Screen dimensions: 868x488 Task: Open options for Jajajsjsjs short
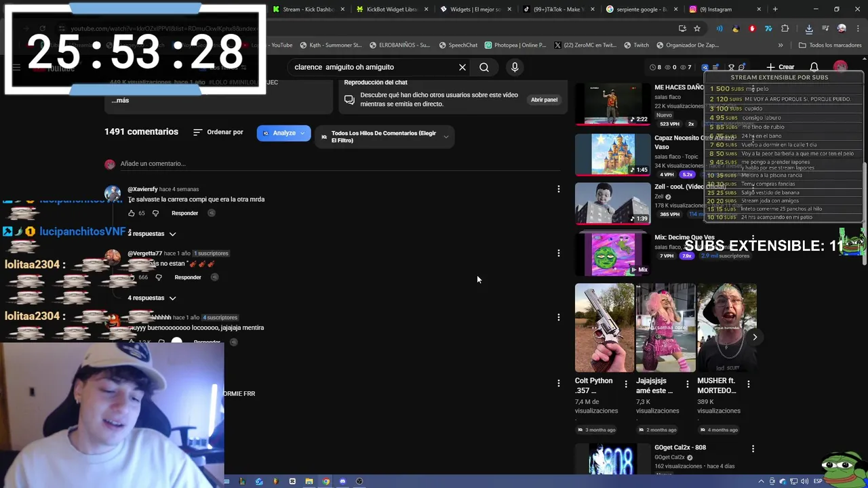pyautogui.click(x=687, y=384)
